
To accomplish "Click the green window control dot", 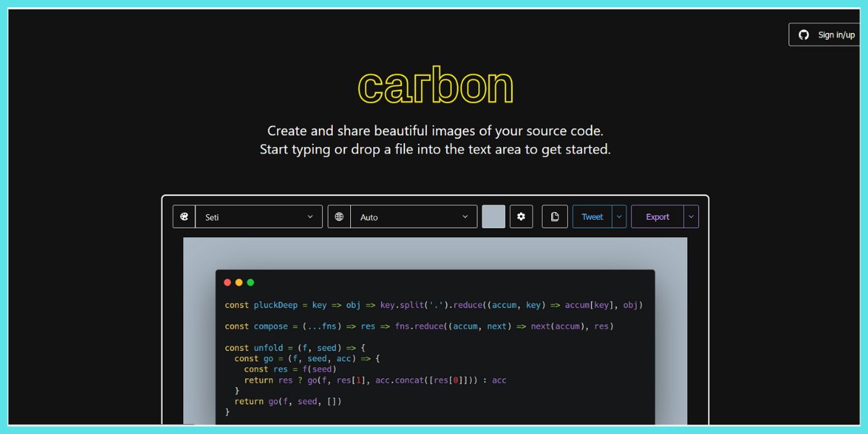I will [251, 282].
